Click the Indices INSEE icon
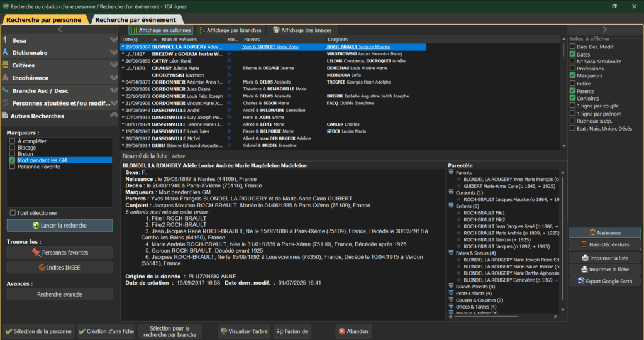The height and width of the screenshot is (340, 644). coord(42,267)
